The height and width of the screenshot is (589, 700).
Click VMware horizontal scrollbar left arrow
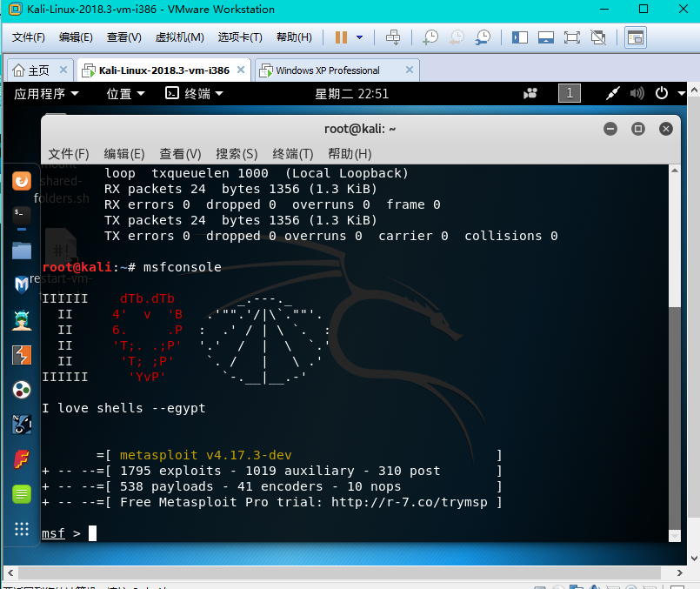click(10, 573)
